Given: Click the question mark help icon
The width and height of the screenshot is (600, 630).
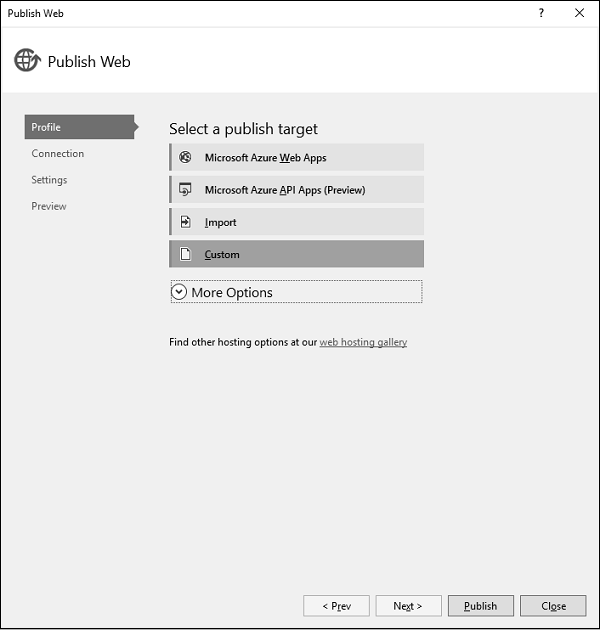Looking at the screenshot, I should [x=541, y=13].
